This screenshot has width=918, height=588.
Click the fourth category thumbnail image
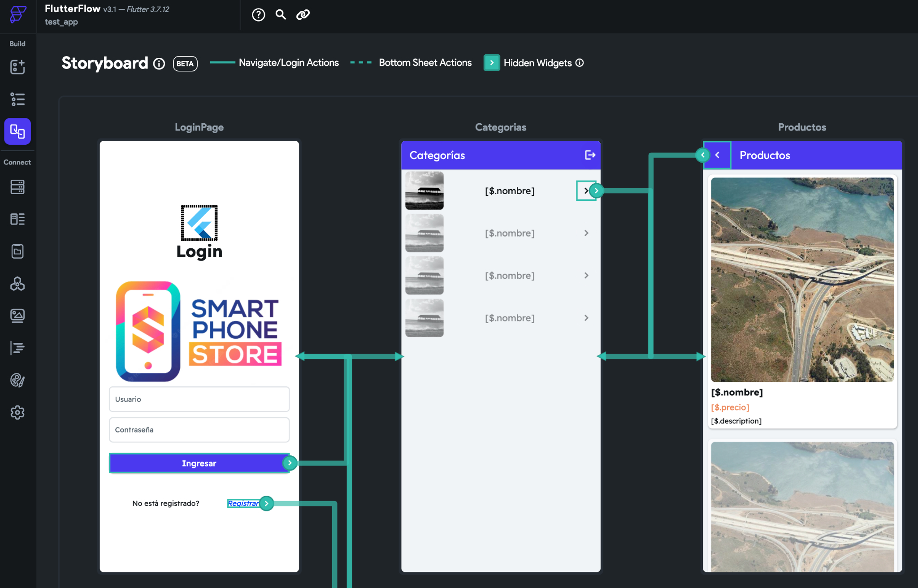tap(424, 318)
